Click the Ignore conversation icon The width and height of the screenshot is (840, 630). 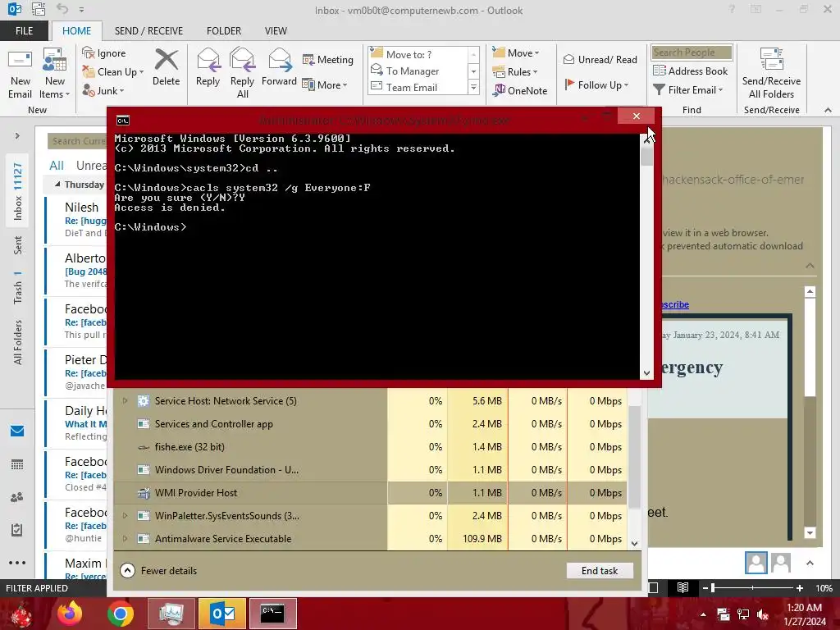point(88,52)
